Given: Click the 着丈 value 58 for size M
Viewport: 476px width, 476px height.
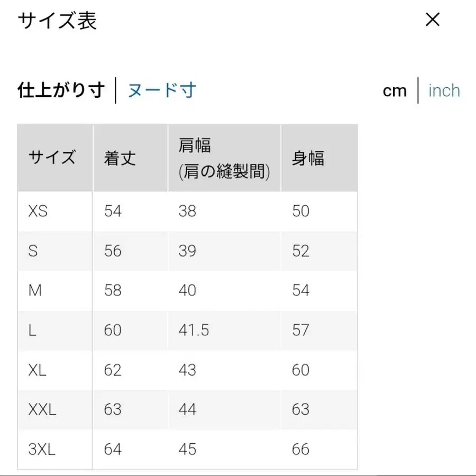Looking at the screenshot, I should (x=112, y=290).
